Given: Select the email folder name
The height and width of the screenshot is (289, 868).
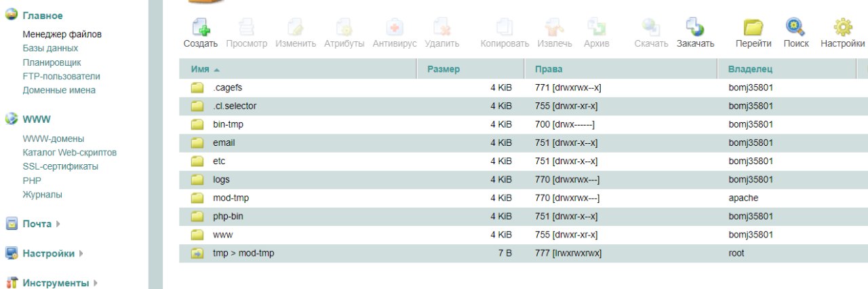Looking at the screenshot, I should click(x=224, y=142).
